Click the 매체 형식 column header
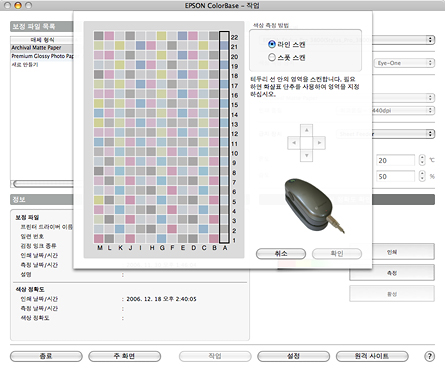Screen dimensions: 445x371 [x=42, y=40]
